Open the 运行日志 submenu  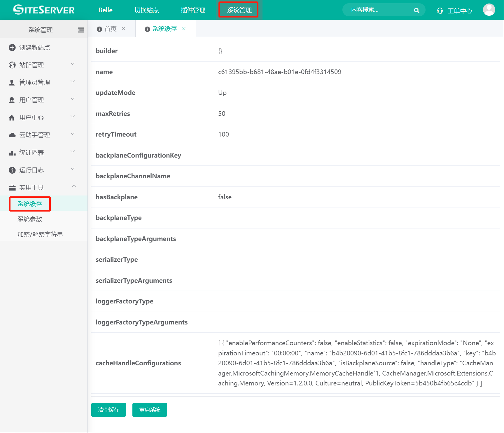tap(41, 170)
